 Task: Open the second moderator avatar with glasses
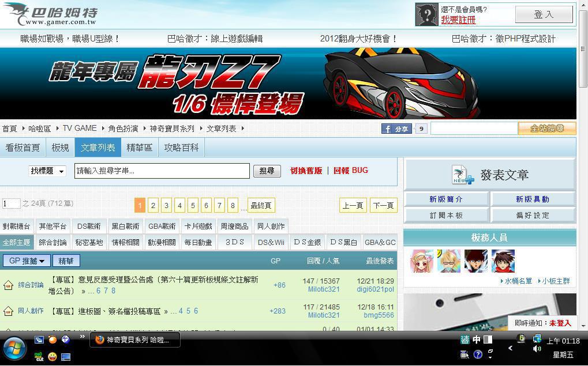point(449,261)
